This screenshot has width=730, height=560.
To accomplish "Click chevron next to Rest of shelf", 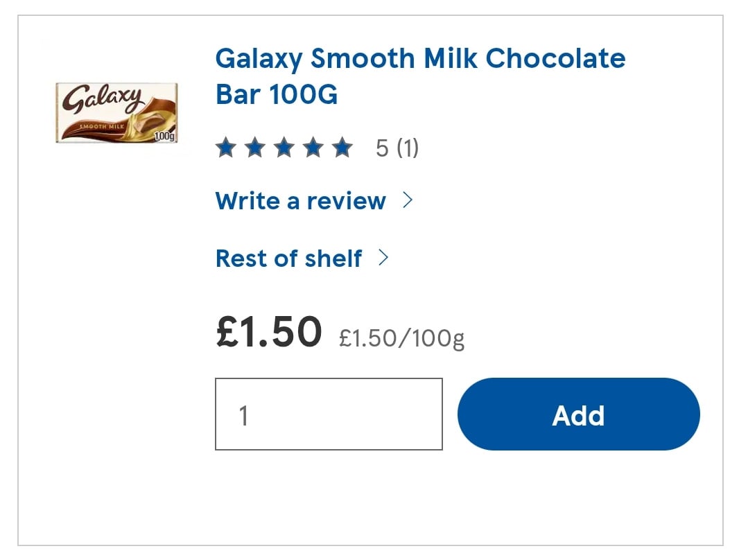I will pyautogui.click(x=383, y=257).
